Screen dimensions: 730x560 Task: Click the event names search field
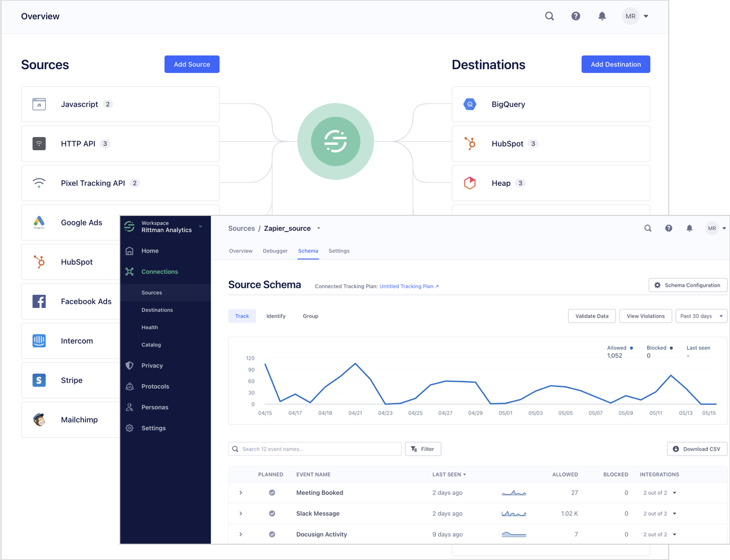(319, 449)
